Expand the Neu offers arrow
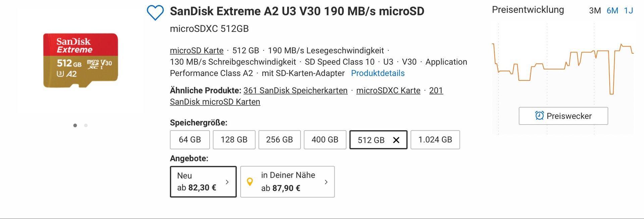 pos(227,182)
